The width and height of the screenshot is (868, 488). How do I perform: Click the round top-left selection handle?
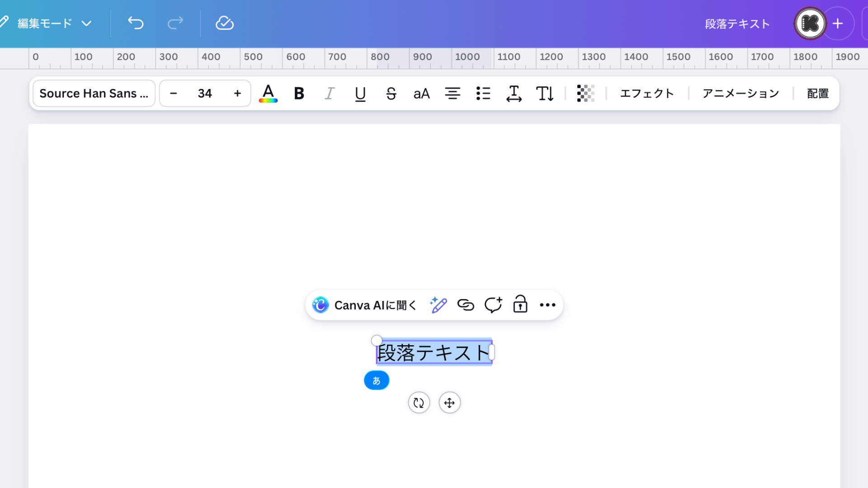377,340
